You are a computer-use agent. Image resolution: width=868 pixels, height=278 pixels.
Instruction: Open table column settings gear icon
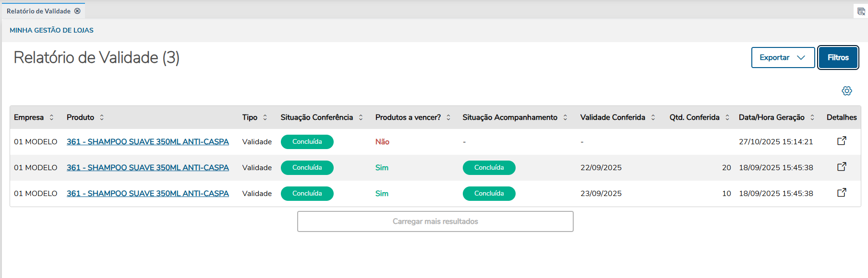click(x=846, y=91)
